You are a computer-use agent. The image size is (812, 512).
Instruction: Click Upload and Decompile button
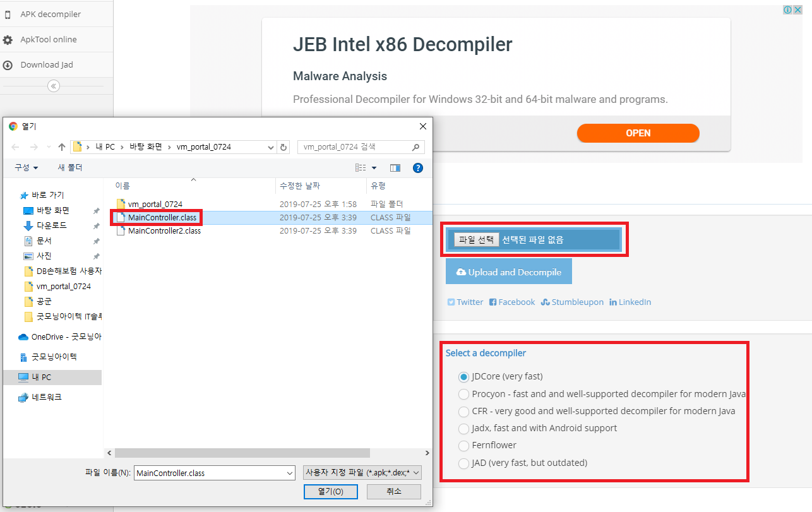[x=509, y=272]
